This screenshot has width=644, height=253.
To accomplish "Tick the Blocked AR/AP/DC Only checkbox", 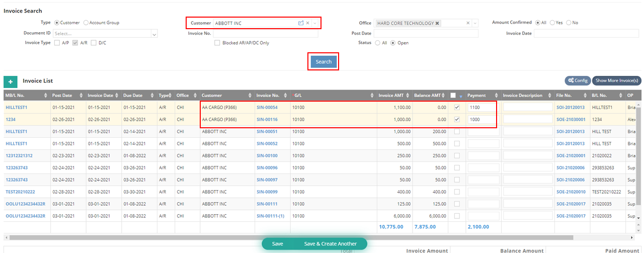I will [x=217, y=43].
